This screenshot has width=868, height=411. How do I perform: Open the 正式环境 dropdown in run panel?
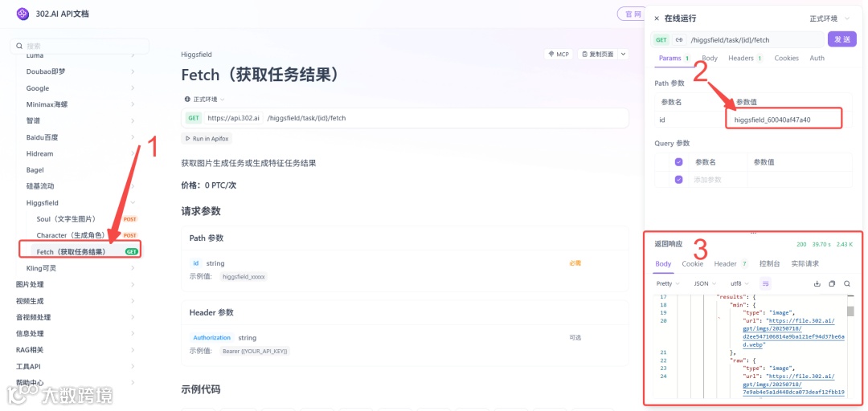point(829,18)
